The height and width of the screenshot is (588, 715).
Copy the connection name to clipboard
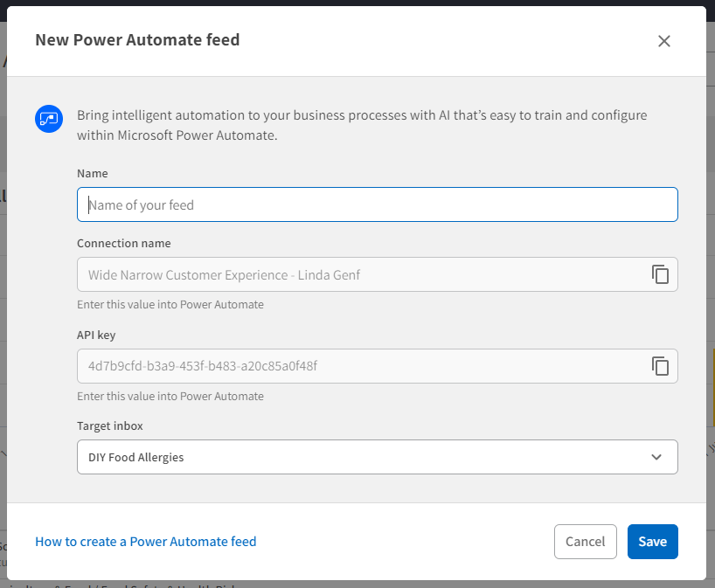[660, 274]
